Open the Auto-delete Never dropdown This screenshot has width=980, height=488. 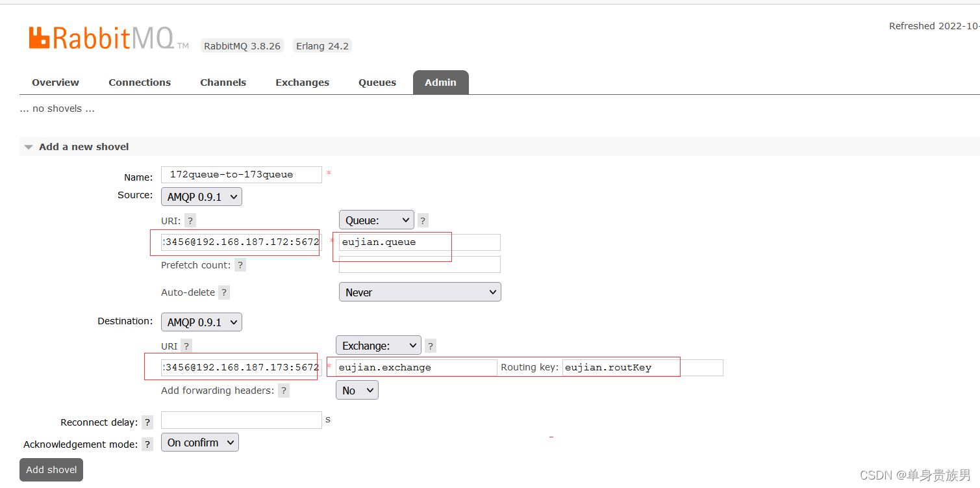pos(420,292)
